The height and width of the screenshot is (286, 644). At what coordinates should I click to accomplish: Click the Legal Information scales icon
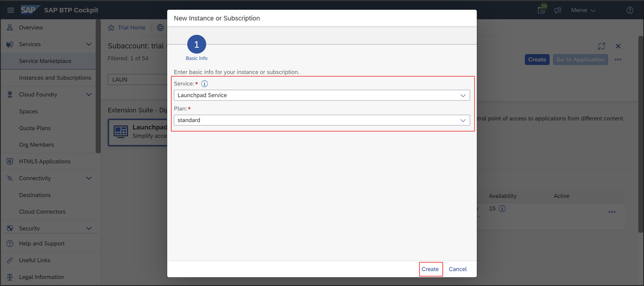click(x=10, y=277)
